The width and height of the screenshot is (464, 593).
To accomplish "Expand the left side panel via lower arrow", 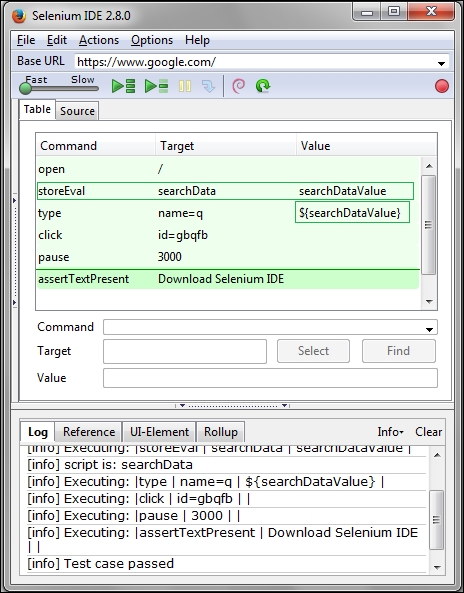I will (14, 302).
